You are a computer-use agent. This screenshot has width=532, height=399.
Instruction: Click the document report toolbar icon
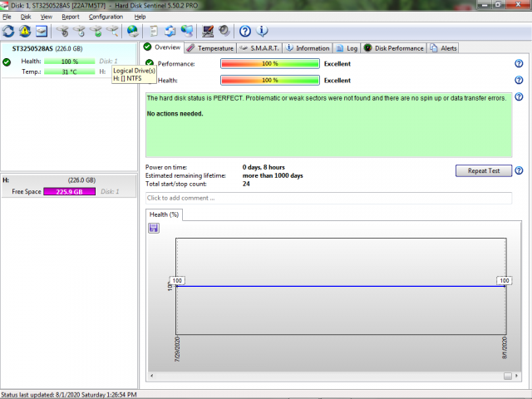(x=153, y=32)
